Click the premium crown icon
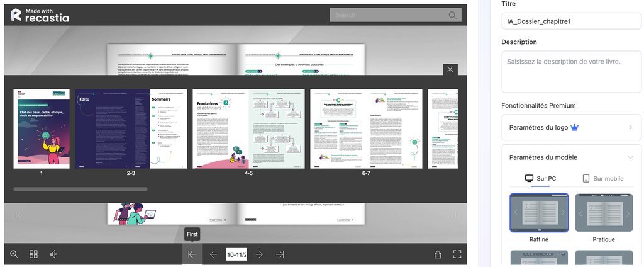The width and height of the screenshot is (644, 267). [x=575, y=128]
